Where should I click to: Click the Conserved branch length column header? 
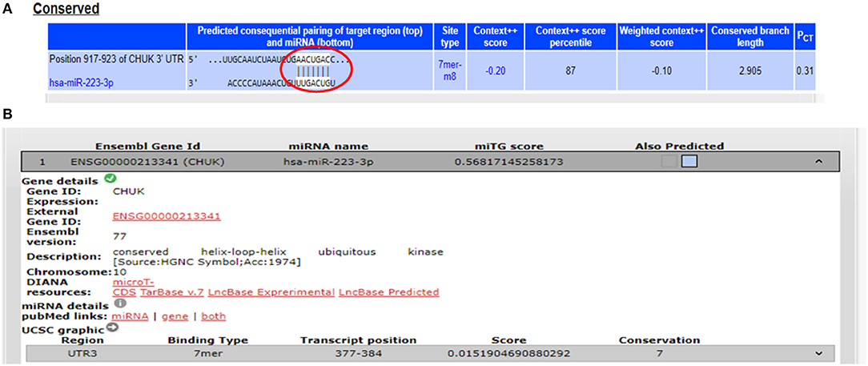[x=751, y=37]
